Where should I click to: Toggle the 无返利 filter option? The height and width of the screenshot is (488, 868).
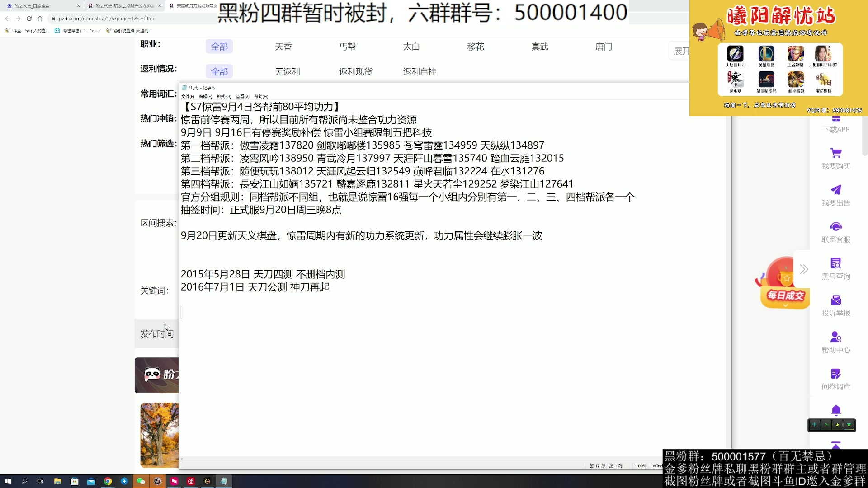point(288,71)
